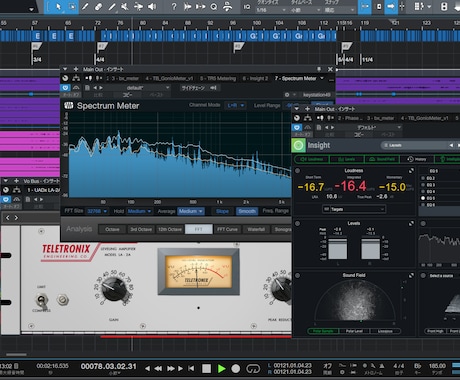Image resolution: width=460 pixels, height=380 pixels.
Task: Toggle the Insight plugin power button
Action: click(297, 127)
